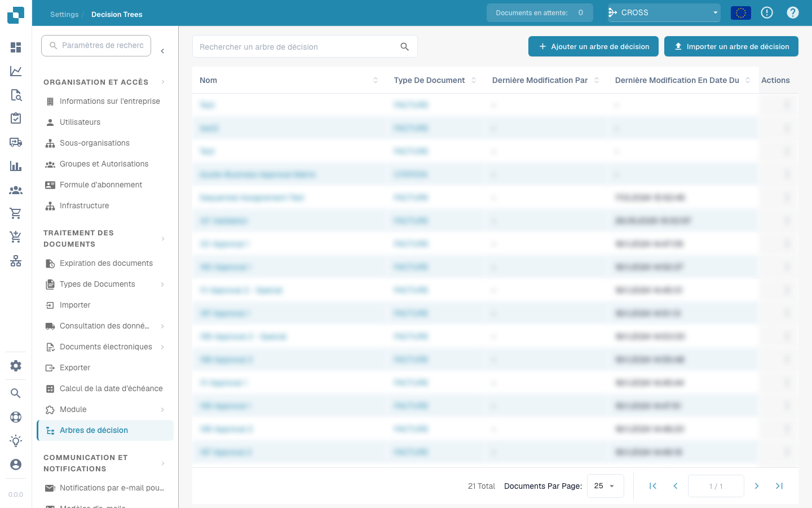
Task: Expand the Types de Documents submenu
Action: (x=162, y=284)
